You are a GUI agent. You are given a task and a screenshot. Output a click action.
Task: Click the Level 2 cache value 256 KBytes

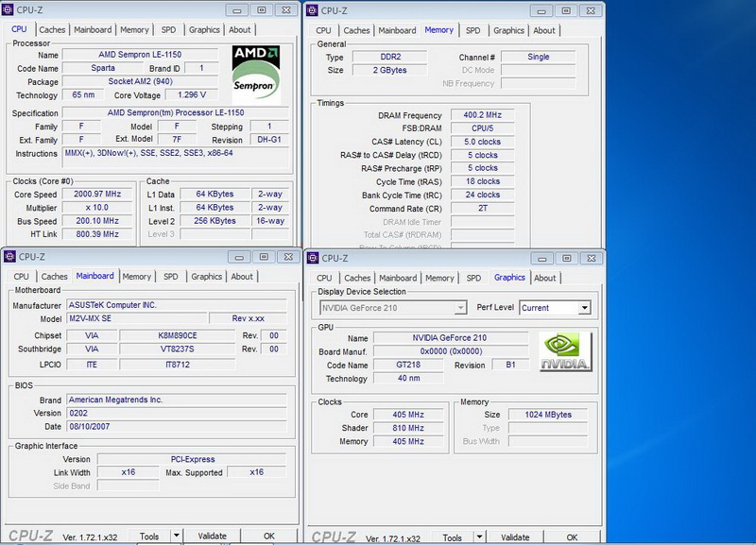215,221
